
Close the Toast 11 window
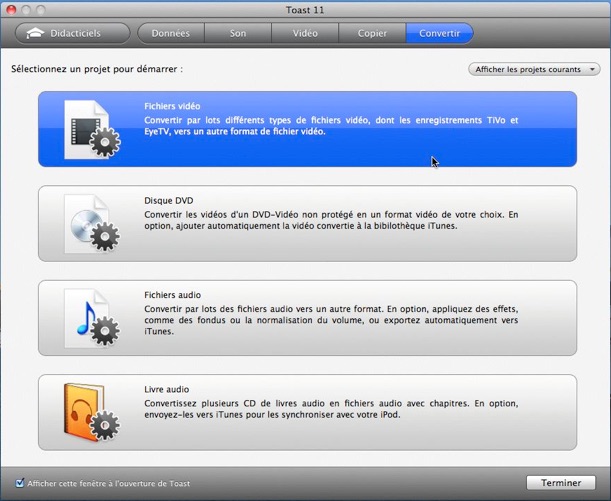click(11, 10)
